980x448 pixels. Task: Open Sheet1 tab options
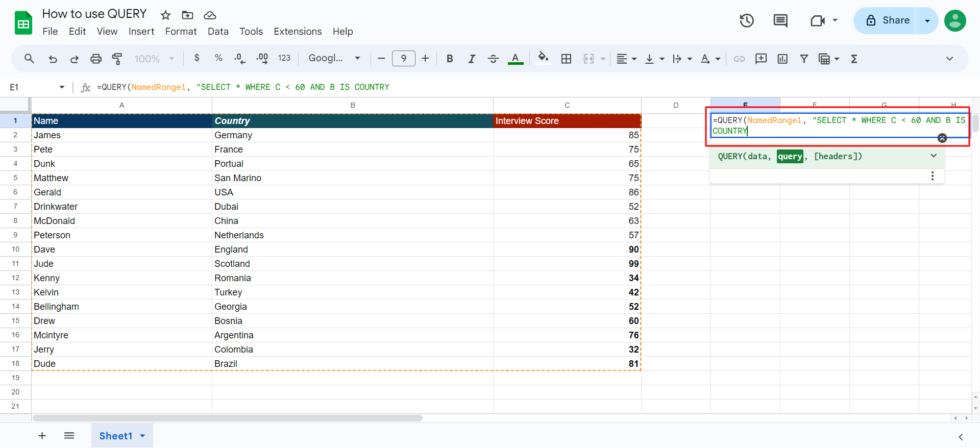point(142,436)
